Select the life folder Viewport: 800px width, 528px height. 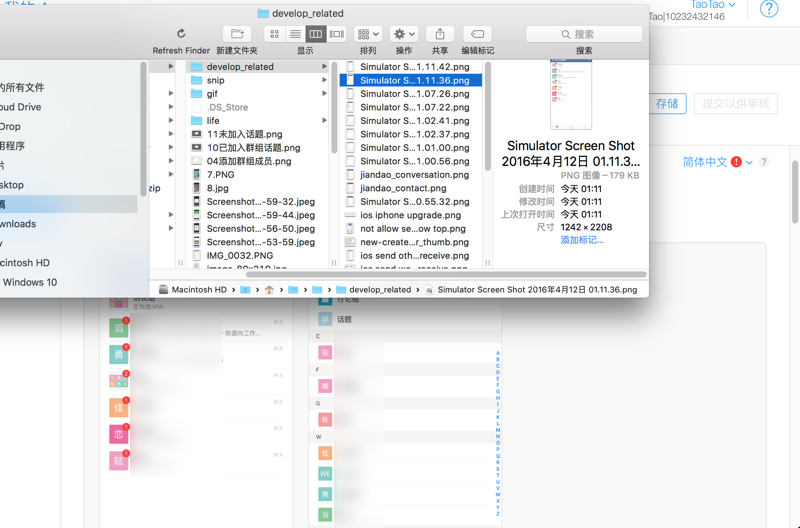coord(259,121)
